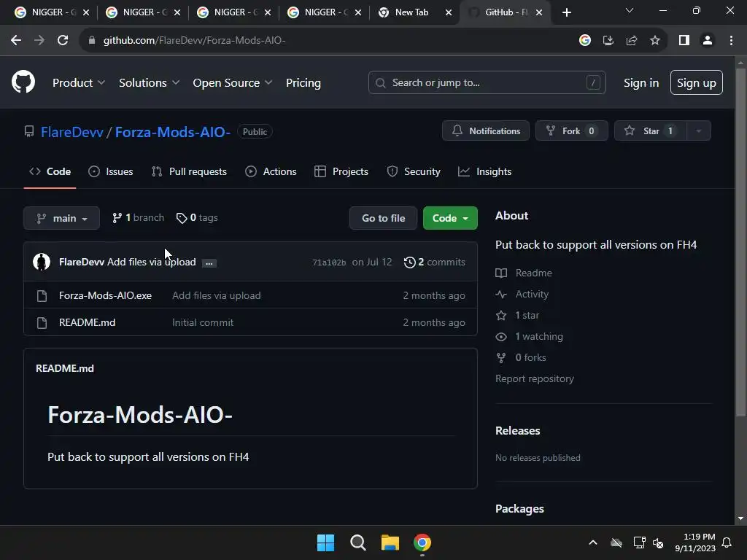Bookmark this page with the star icon
This screenshot has width=747, height=560.
pos(655,41)
